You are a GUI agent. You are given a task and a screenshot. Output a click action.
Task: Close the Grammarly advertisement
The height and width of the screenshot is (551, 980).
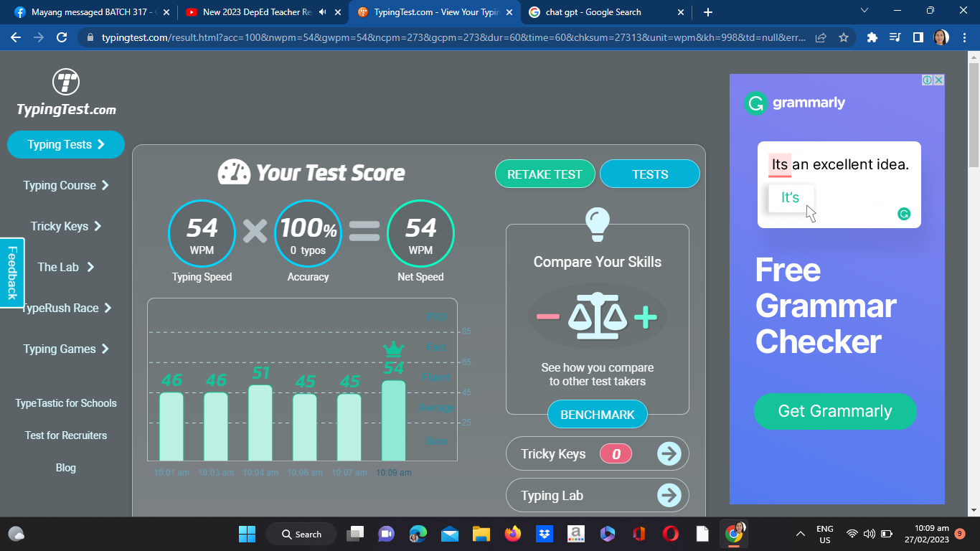(x=938, y=80)
